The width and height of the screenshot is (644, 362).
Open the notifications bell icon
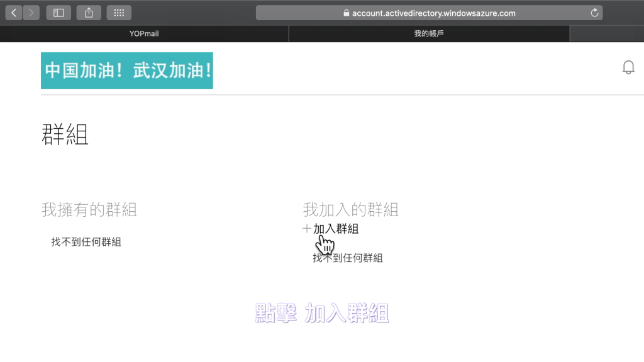tap(628, 67)
